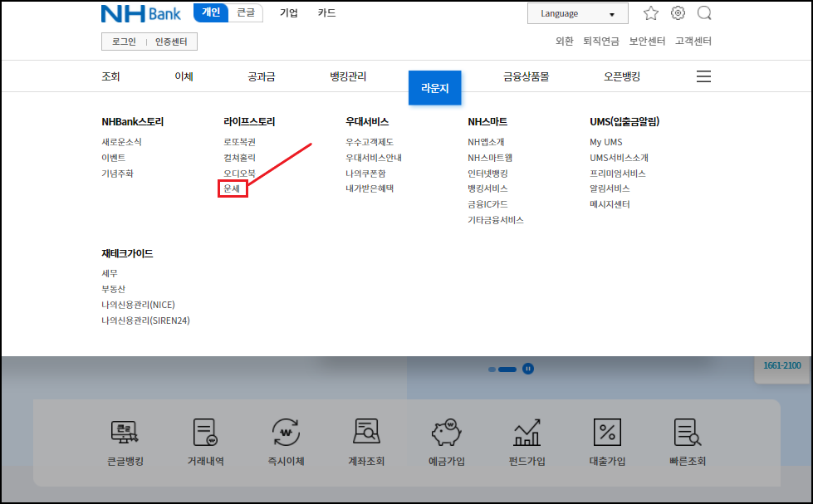This screenshot has width=813, height=504.
Task: Click the NH스마트웹 link
Action: pos(490,157)
